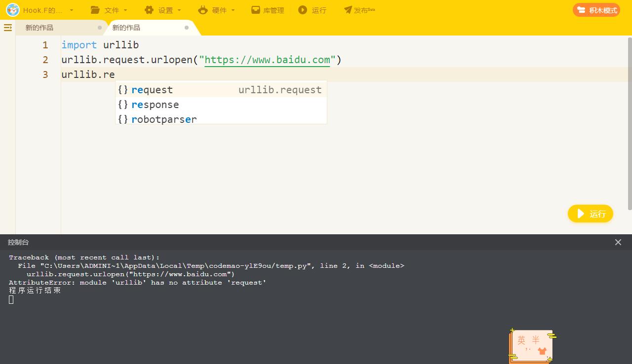The height and width of the screenshot is (364, 632).
Task: Open the Hook.F account dropdown arrow
Action: [x=72, y=10]
